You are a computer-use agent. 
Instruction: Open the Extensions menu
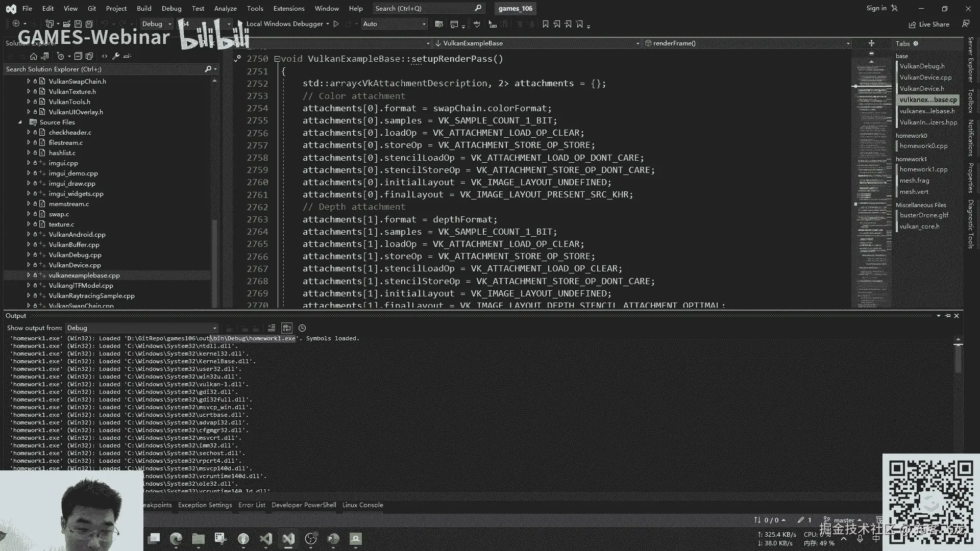pos(288,8)
